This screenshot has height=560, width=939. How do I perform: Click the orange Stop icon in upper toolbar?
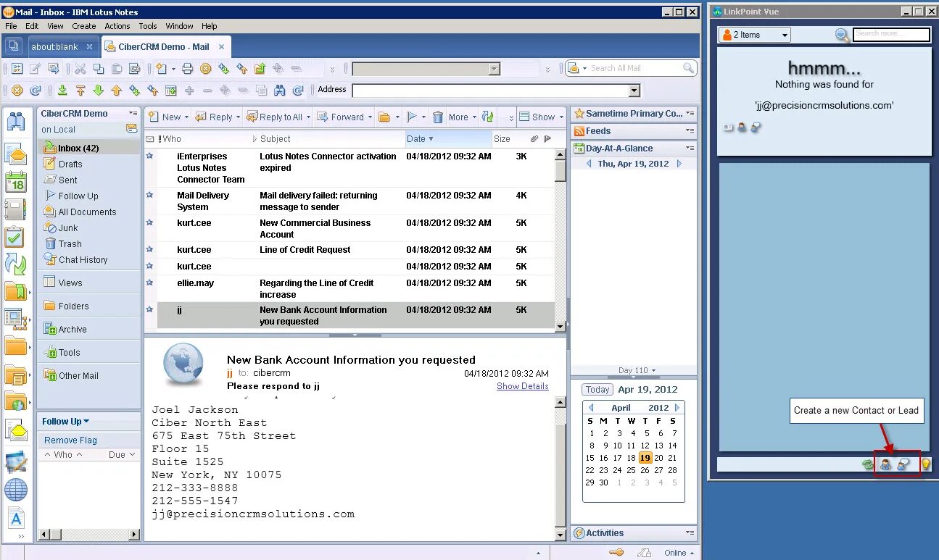pyautogui.click(x=206, y=69)
